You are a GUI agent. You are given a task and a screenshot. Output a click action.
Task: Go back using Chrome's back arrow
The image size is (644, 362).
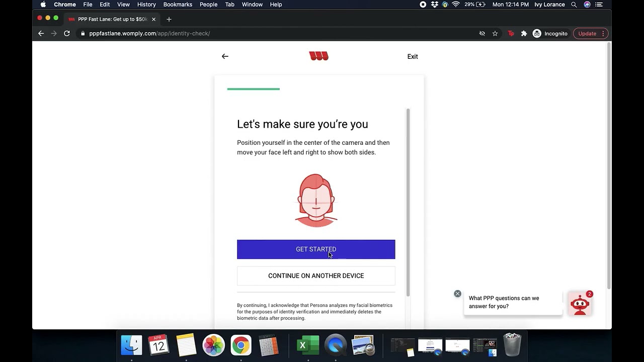[x=41, y=33]
